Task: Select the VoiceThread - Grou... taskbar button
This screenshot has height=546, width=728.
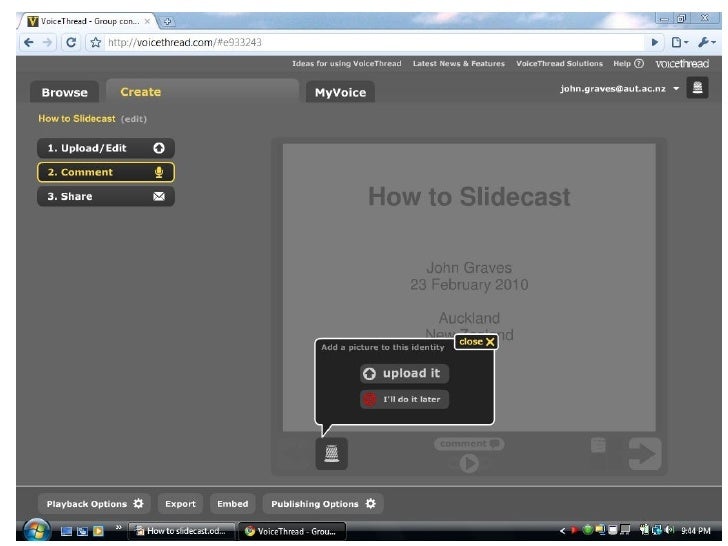Action: click(292, 531)
